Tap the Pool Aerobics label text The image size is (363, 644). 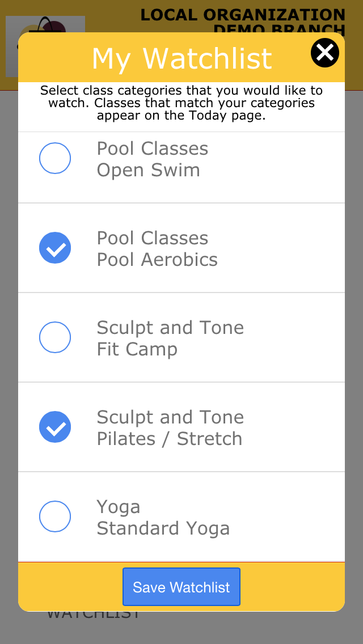[x=157, y=260]
